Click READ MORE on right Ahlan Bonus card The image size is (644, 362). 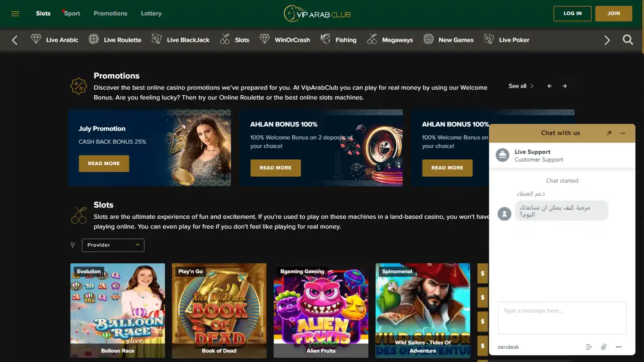(x=447, y=168)
